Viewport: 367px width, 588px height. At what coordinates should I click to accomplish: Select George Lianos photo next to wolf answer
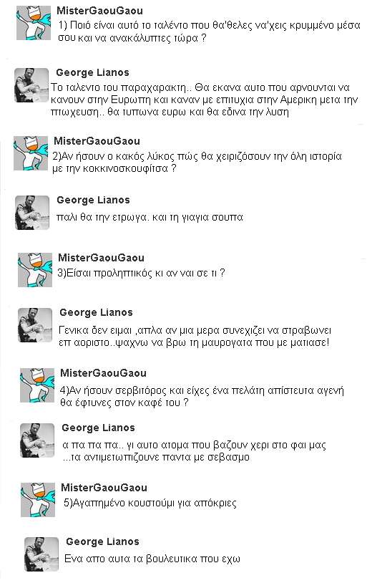32,213
